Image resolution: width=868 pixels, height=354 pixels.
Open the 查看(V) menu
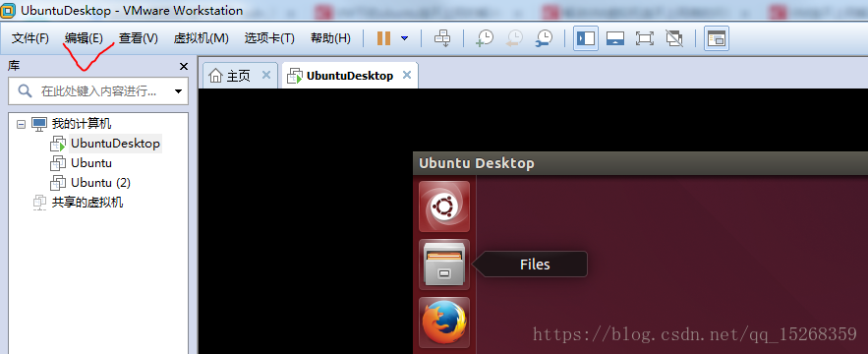(138, 38)
